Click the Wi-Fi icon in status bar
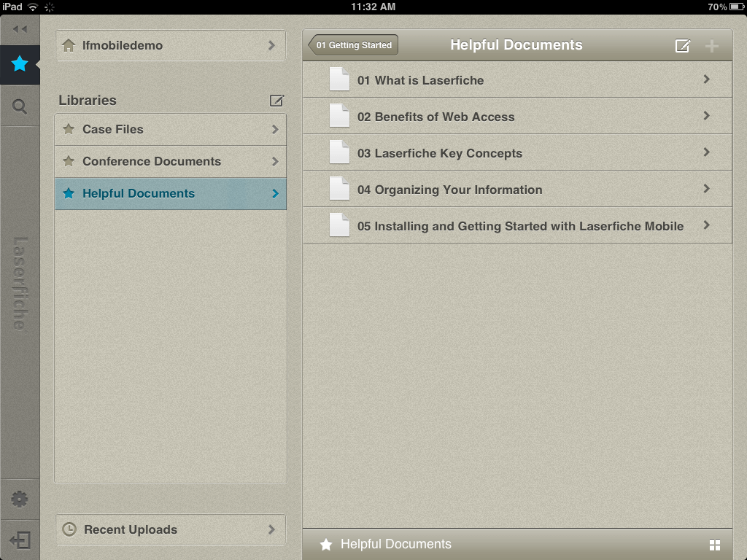Screen dimensions: 747x560 pos(33,7)
